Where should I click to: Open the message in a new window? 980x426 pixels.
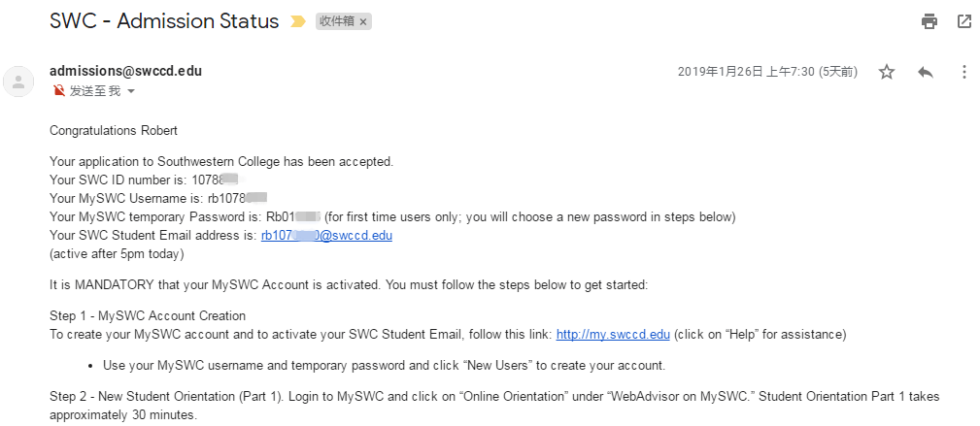tap(964, 22)
